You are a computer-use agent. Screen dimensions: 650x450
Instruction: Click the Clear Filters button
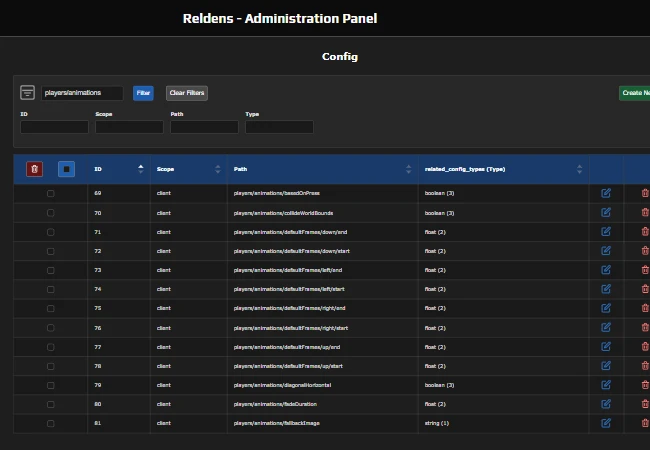tap(187, 93)
